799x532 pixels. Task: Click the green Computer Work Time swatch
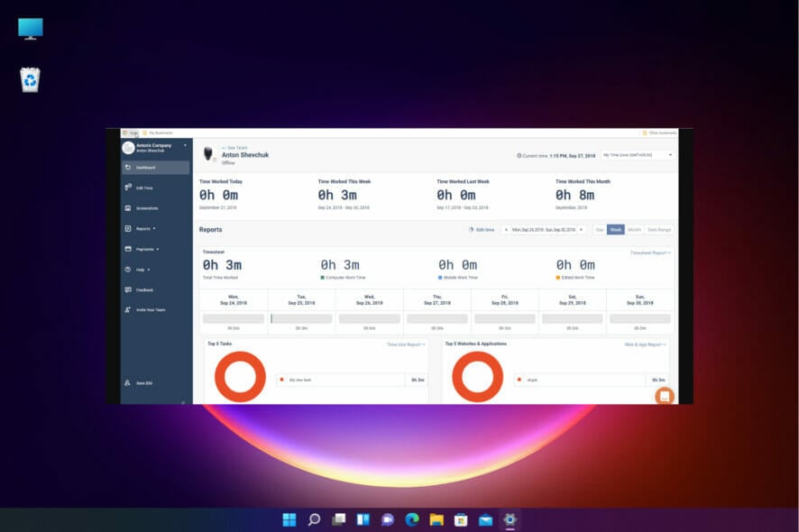tap(323, 278)
